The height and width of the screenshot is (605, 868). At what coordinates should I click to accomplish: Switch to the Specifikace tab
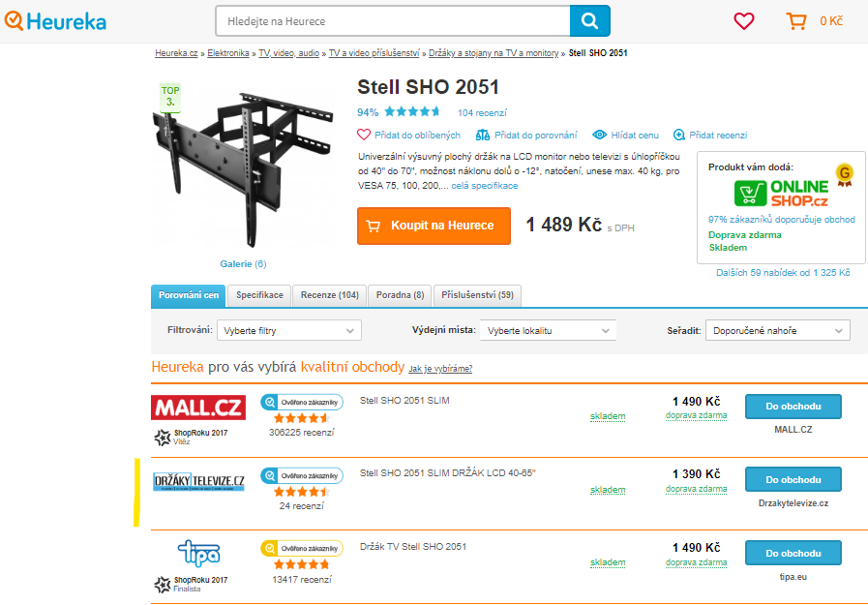[x=259, y=295]
